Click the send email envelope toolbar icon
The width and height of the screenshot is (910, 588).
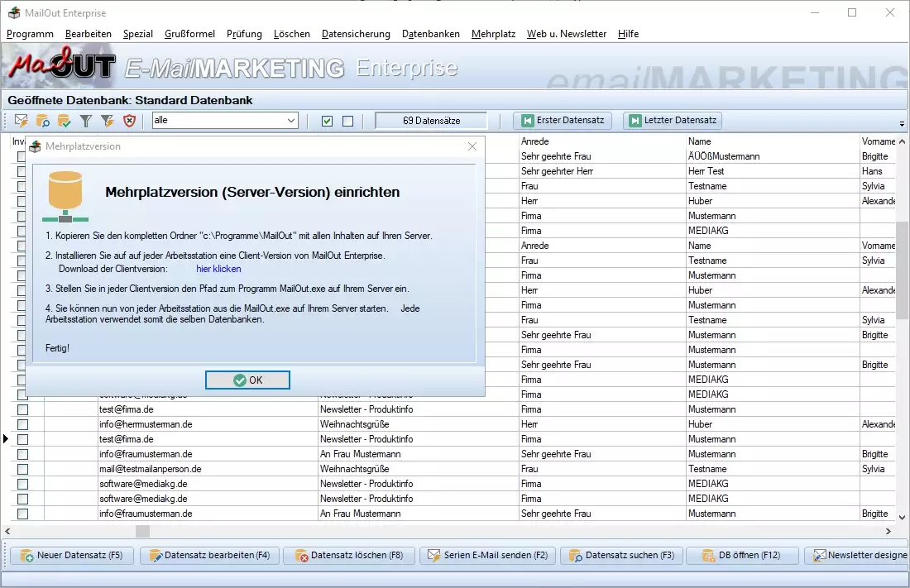(22, 122)
